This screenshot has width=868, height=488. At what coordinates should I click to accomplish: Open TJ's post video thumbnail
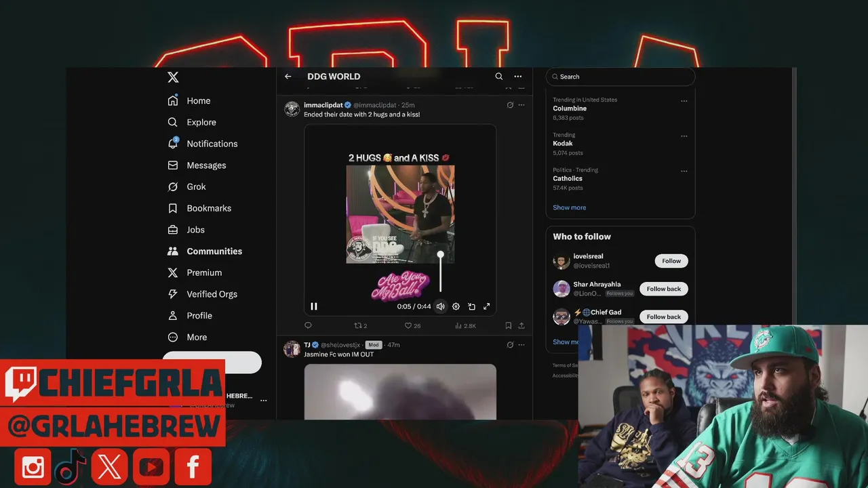click(400, 392)
